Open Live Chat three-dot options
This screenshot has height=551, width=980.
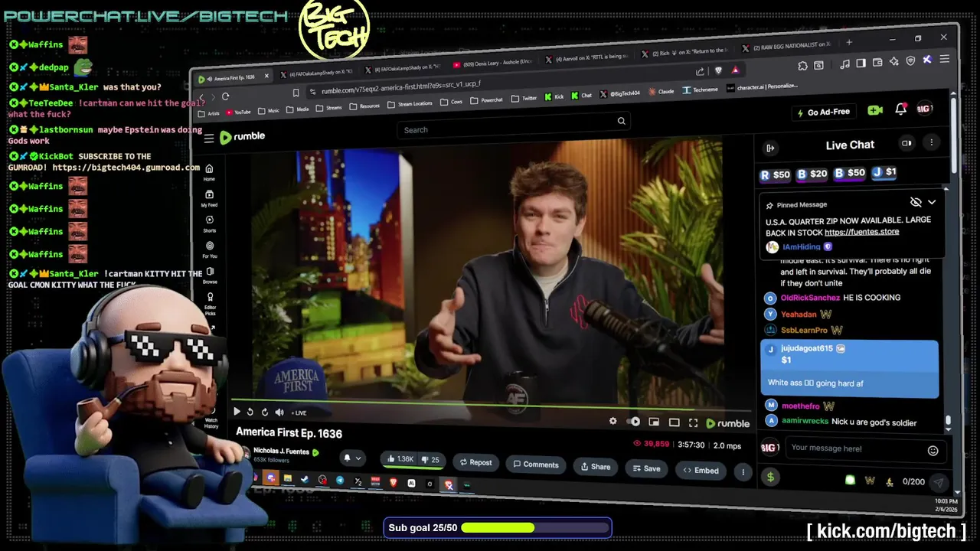click(x=932, y=142)
